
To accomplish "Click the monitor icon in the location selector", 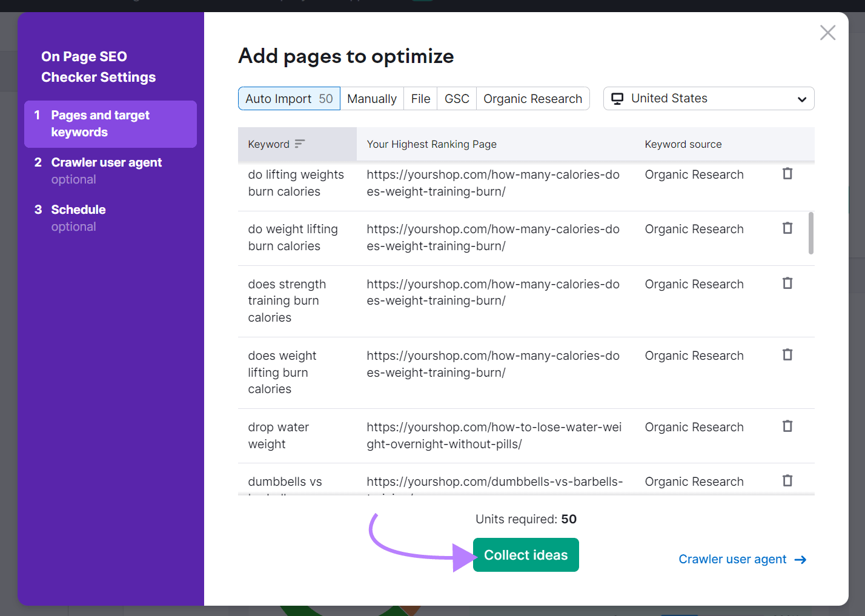I will coord(617,98).
